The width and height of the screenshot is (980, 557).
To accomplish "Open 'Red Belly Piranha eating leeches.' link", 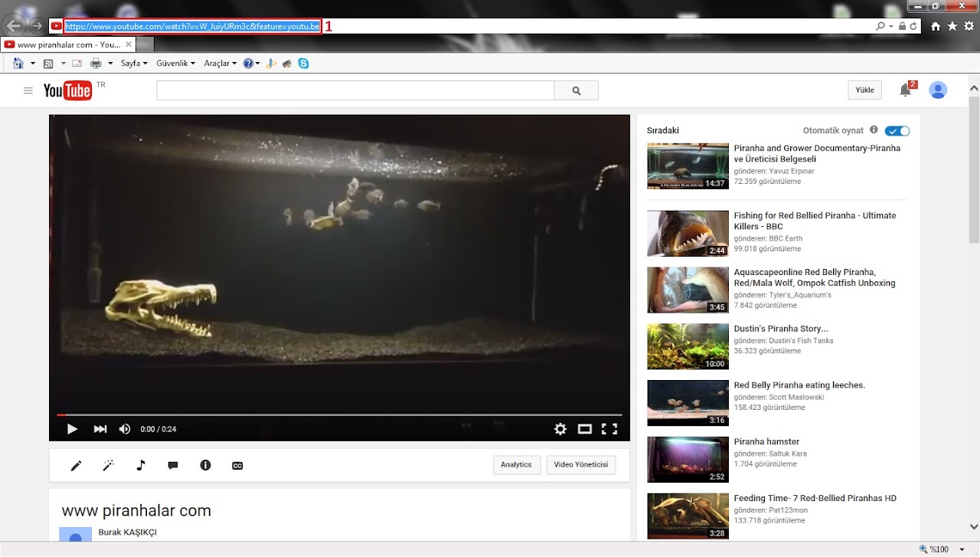I will pos(799,385).
